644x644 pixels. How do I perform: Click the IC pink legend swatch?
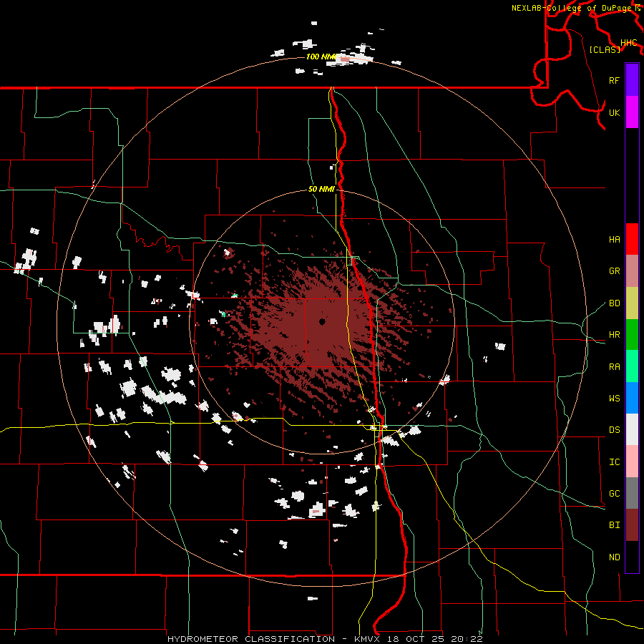tap(632, 462)
